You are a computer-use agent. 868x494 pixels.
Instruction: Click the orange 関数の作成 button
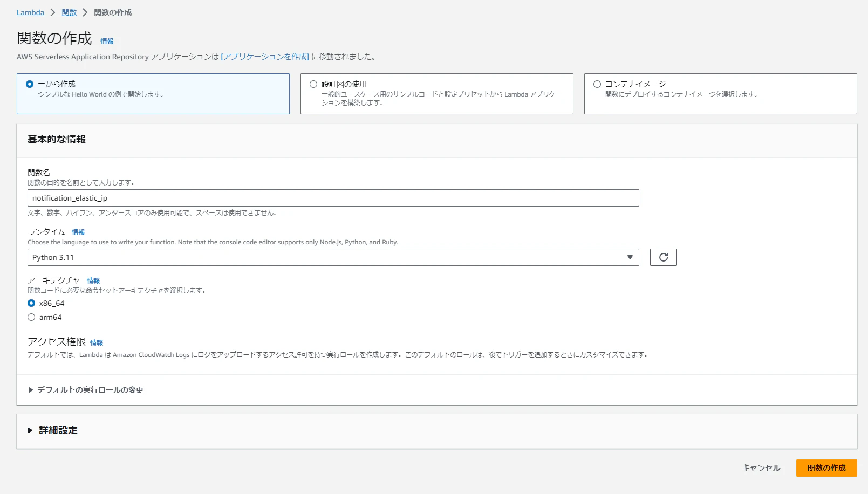(826, 468)
